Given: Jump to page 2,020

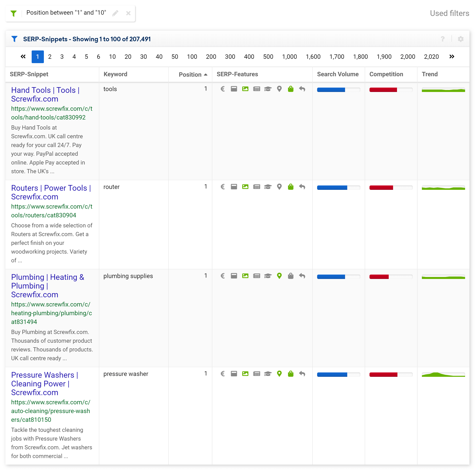Looking at the screenshot, I should pyautogui.click(x=431, y=57).
